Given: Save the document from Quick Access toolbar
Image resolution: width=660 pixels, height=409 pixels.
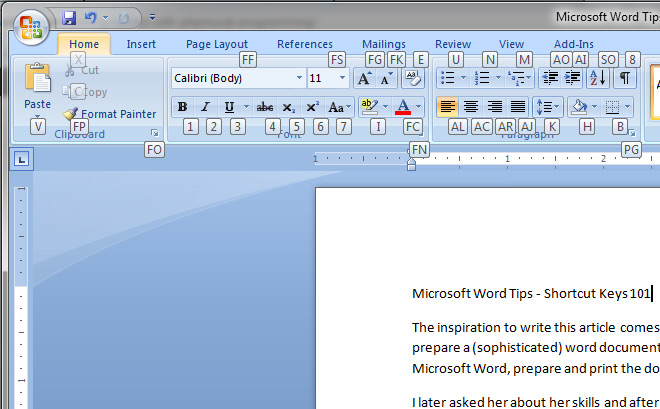Looking at the screenshot, I should [x=69, y=18].
